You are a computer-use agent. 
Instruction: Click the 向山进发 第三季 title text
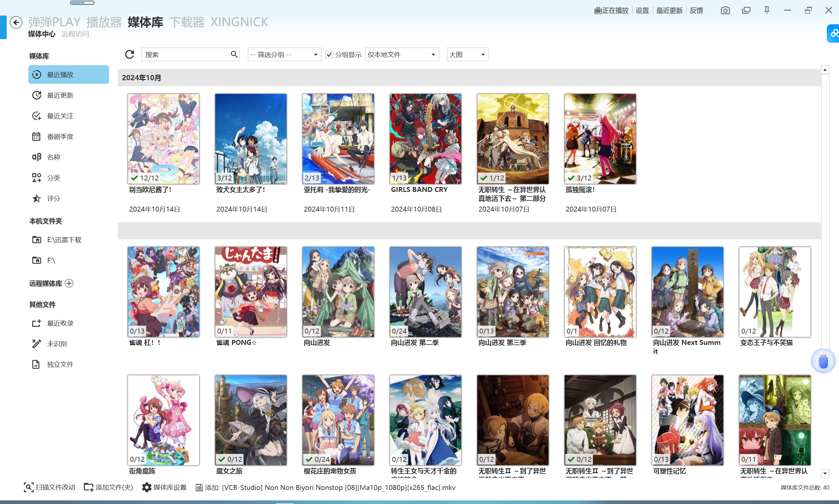pos(502,343)
